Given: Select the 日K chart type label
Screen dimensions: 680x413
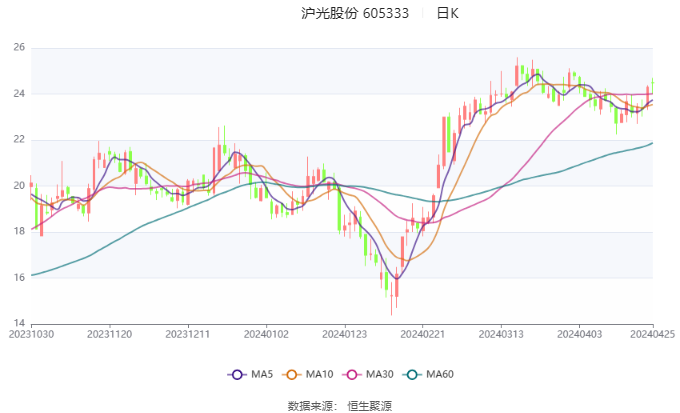Looking at the screenshot, I should click(x=448, y=14).
